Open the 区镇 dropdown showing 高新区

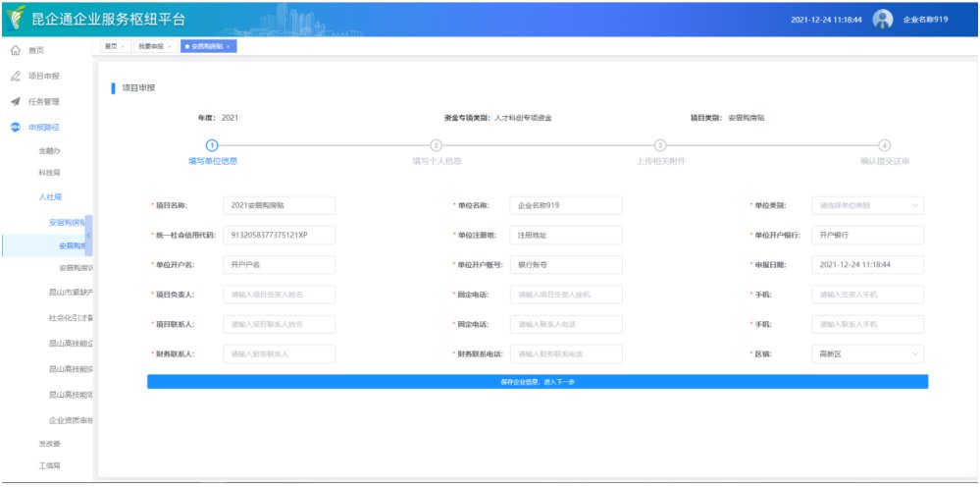click(x=867, y=353)
